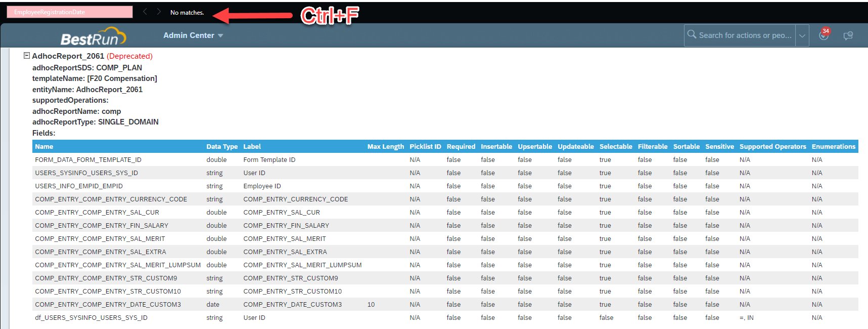Click the Sortable column header
868x329 pixels.
coord(687,146)
